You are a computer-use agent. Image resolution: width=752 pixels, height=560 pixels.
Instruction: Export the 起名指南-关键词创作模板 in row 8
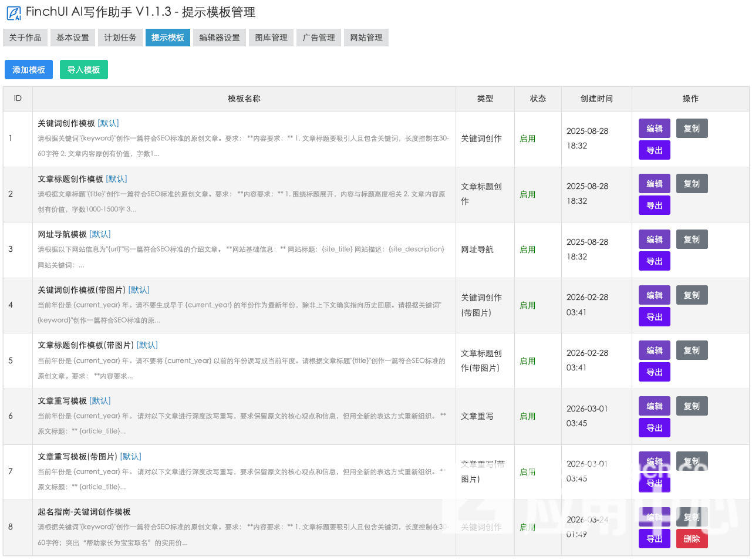[x=654, y=539]
